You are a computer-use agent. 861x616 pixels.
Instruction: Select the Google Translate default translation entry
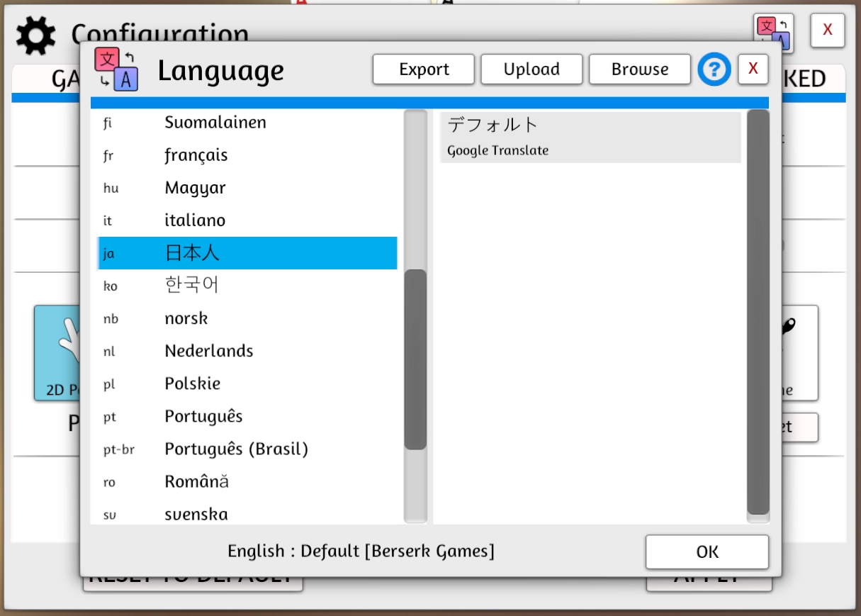pyautogui.click(x=590, y=138)
